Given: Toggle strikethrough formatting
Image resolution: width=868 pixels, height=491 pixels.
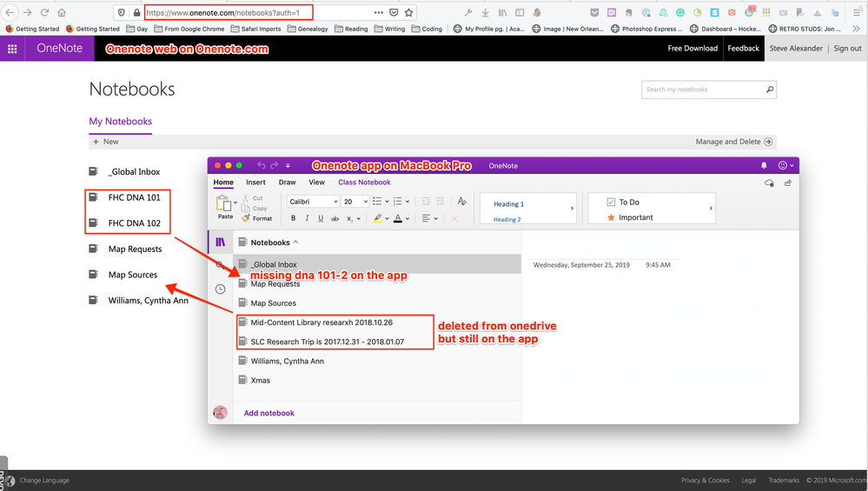Looking at the screenshot, I should 335,219.
